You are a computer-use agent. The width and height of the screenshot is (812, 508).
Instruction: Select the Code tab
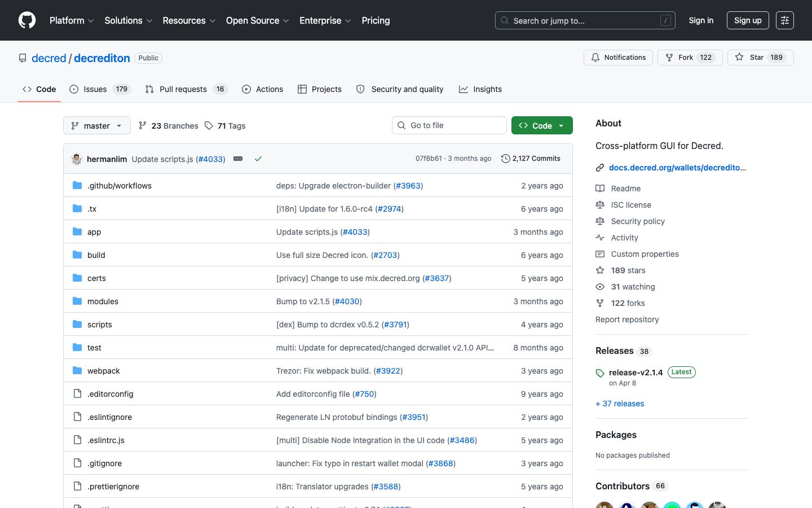[x=39, y=89]
